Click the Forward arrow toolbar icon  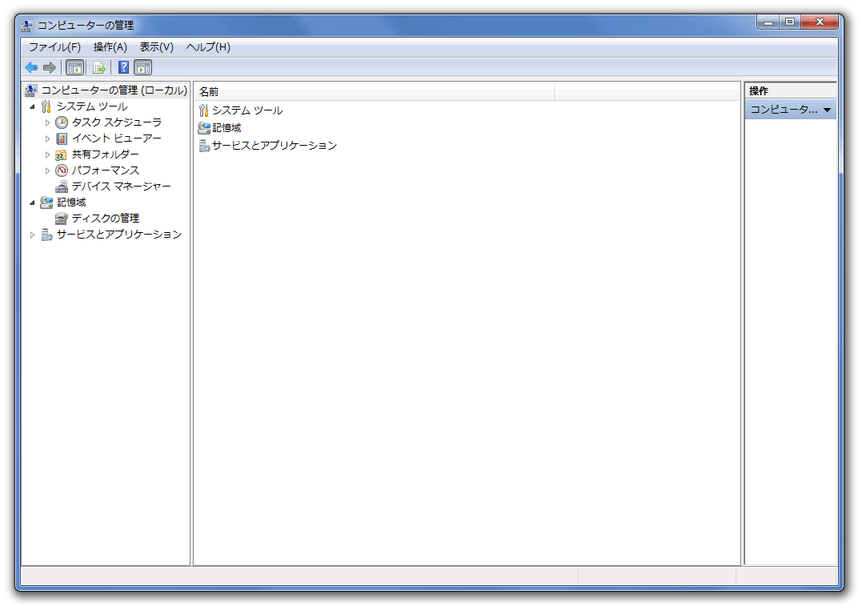click(x=49, y=68)
